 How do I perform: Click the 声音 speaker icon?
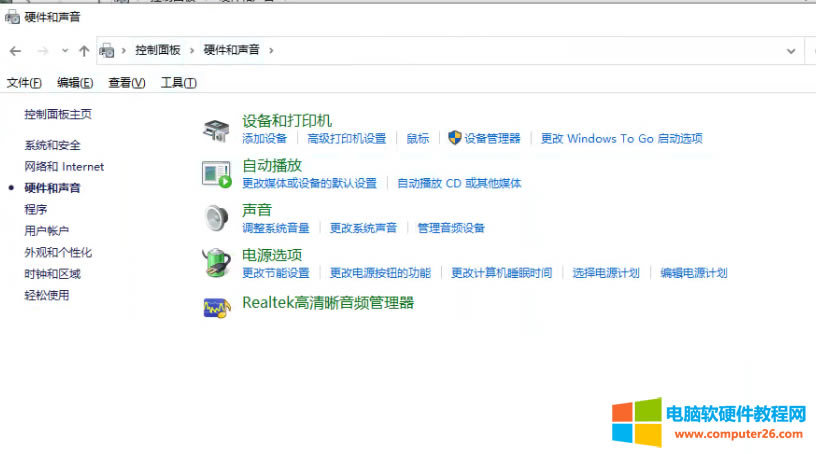click(216, 218)
